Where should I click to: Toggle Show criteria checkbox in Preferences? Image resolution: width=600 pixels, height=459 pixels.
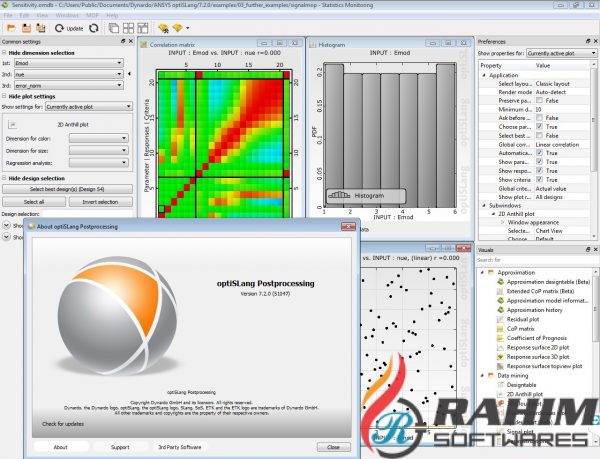pyautogui.click(x=539, y=179)
